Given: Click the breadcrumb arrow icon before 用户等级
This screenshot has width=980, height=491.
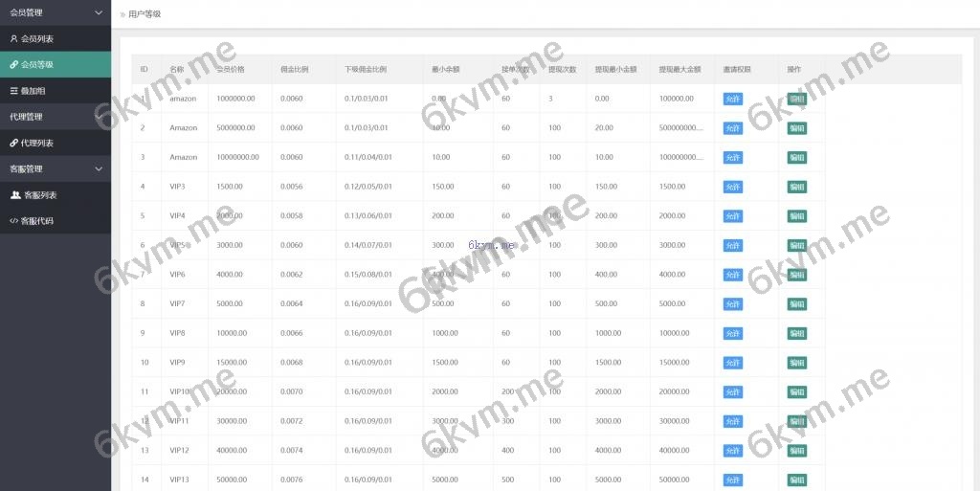Looking at the screenshot, I should [x=122, y=14].
